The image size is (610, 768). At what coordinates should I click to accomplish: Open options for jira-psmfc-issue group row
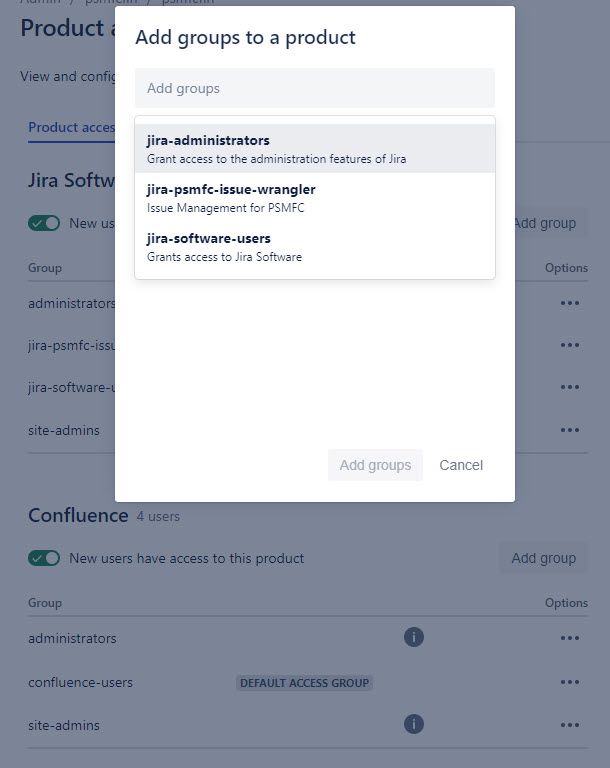(x=570, y=345)
